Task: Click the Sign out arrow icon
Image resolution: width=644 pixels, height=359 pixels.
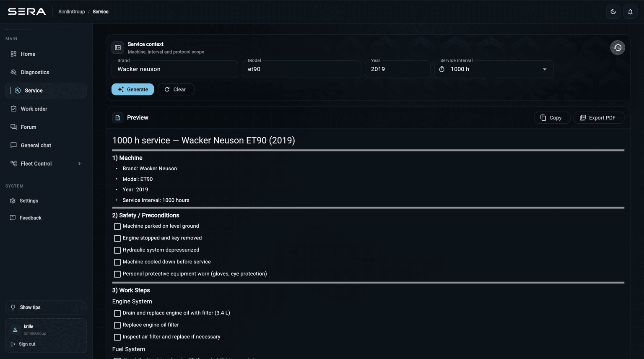Action: [13, 344]
